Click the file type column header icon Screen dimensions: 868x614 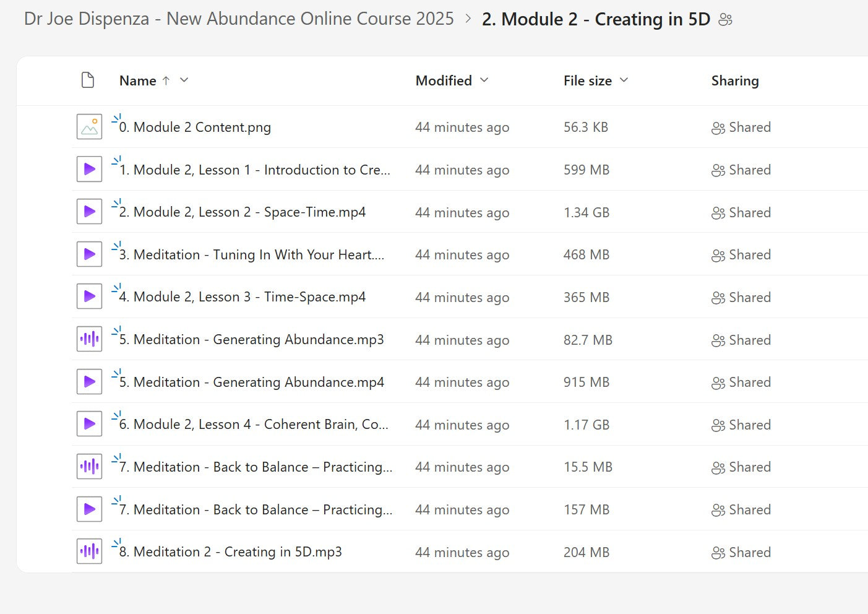88,80
